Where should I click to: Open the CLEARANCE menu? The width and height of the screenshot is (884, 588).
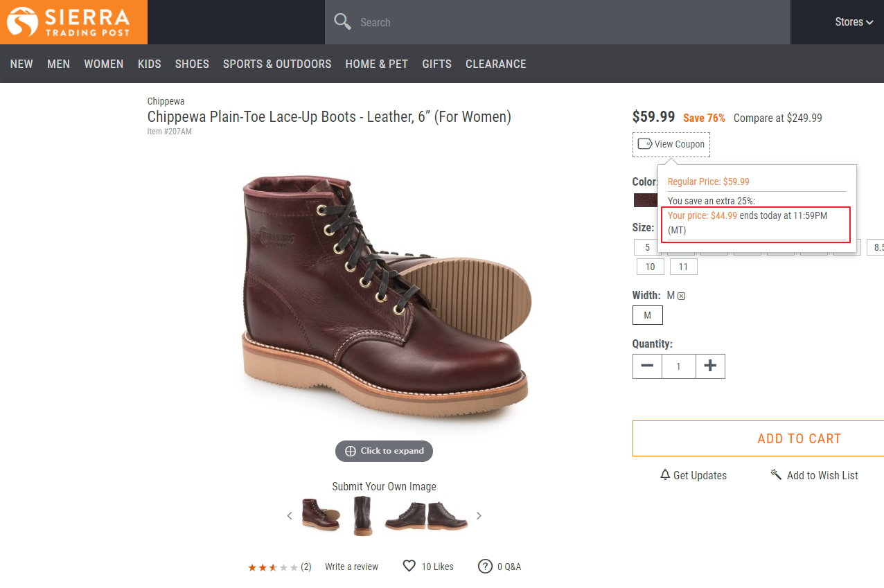click(x=496, y=64)
